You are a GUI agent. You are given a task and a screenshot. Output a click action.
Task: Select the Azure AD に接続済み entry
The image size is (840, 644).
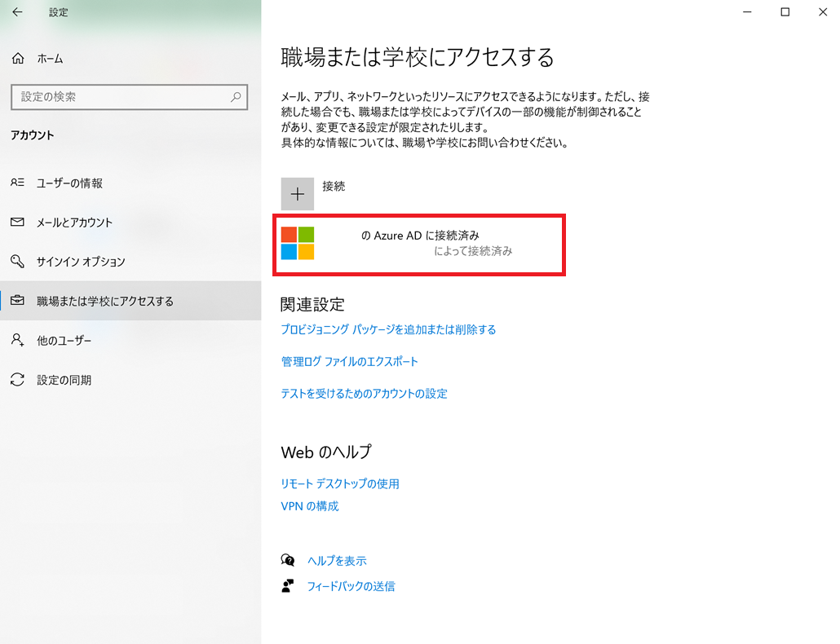point(419,245)
